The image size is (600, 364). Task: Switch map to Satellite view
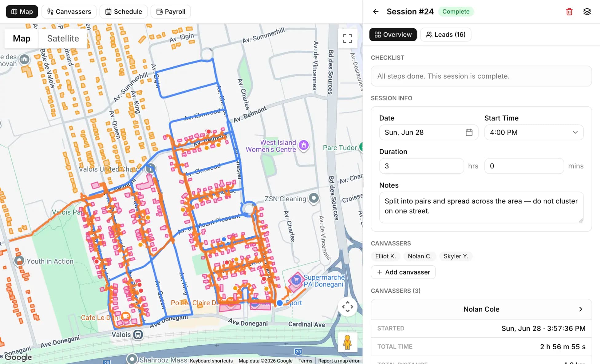(63, 38)
